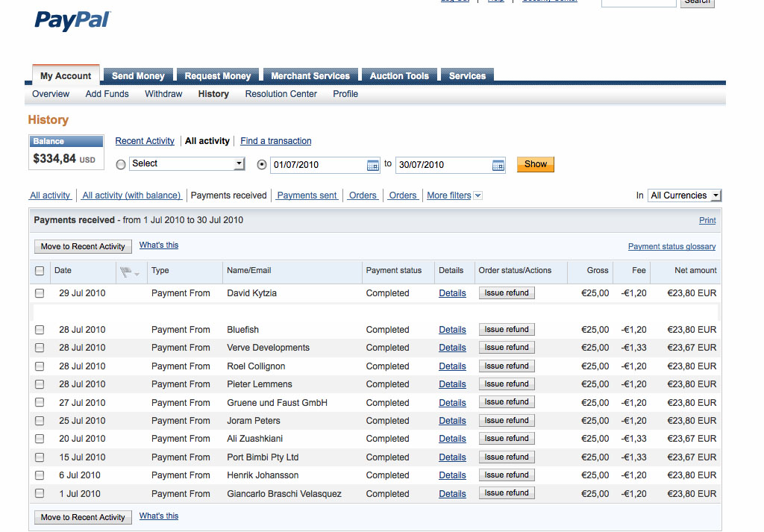
Task: Click top Move to Recent Activity button
Action: tap(83, 246)
